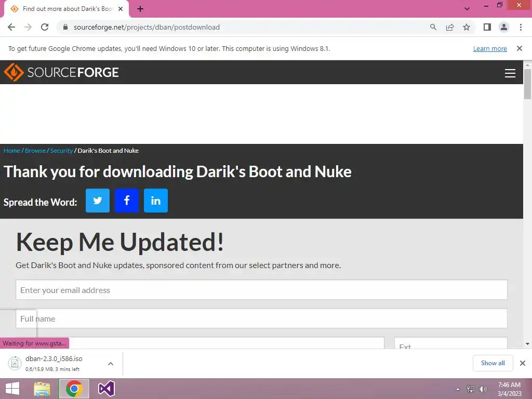The width and height of the screenshot is (532, 399).
Task: Open a new browser tab
Action: click(x=140, y=9)
